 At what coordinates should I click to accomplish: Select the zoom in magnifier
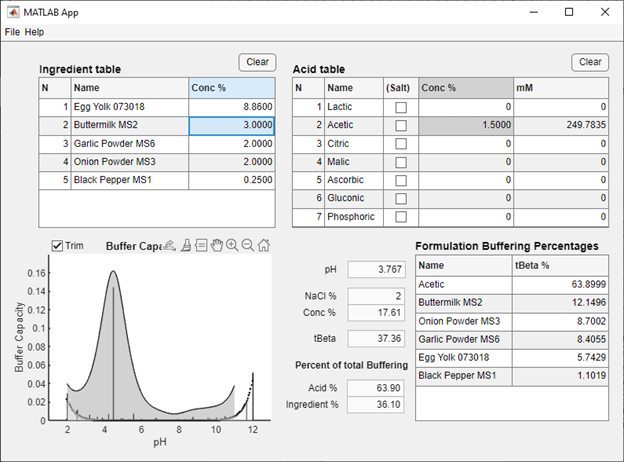232,245
